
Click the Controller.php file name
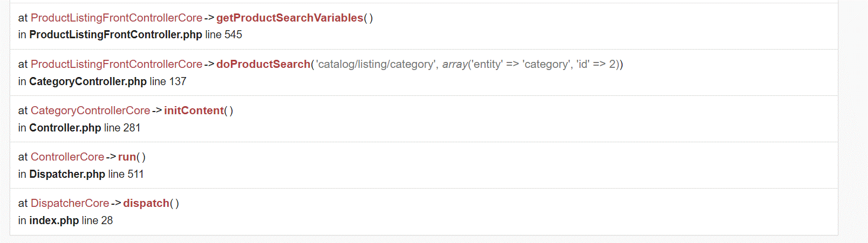pos(65,128)
